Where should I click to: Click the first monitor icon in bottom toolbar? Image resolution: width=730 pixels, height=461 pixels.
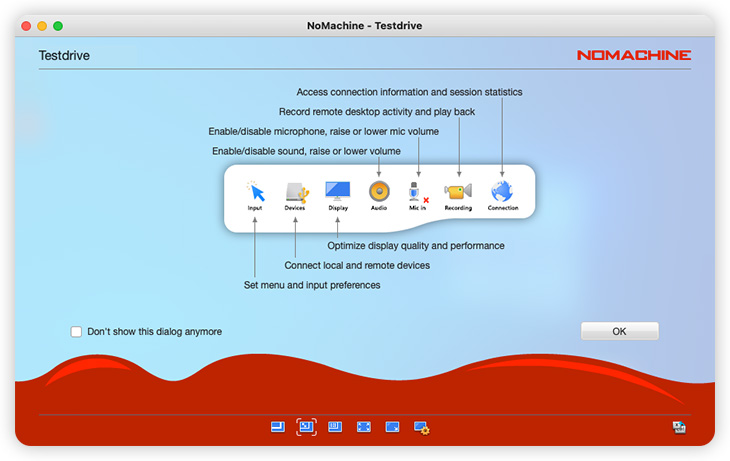point(277,427)
